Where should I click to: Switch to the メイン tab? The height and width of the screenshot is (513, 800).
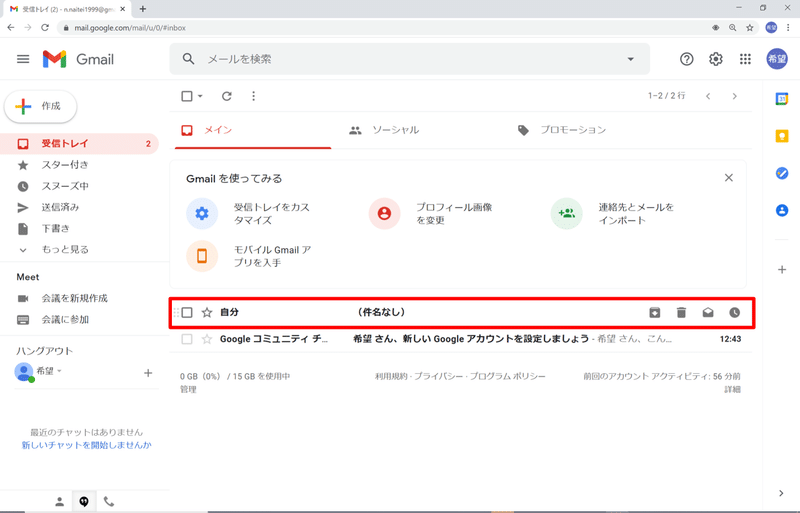[x=253, y=130]
